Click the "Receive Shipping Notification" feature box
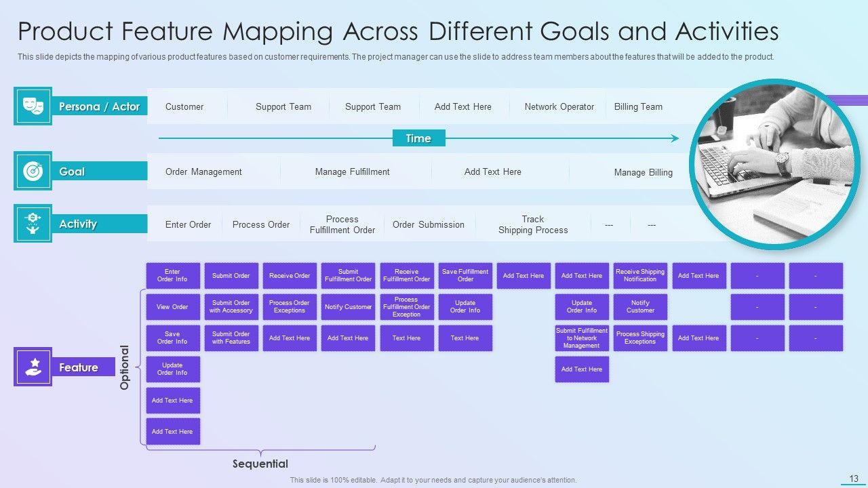This screenshot has height=488, width=868. 640,276
